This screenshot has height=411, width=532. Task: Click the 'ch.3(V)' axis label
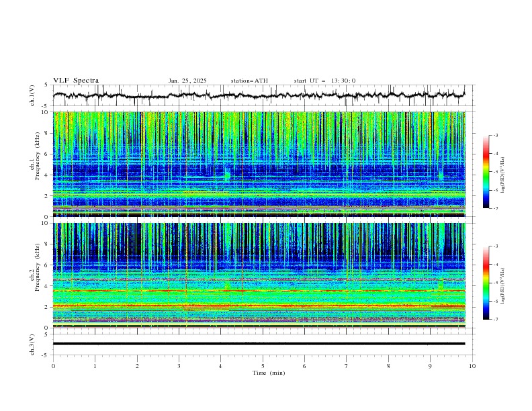pyautogui.click(x=32, y=345)
